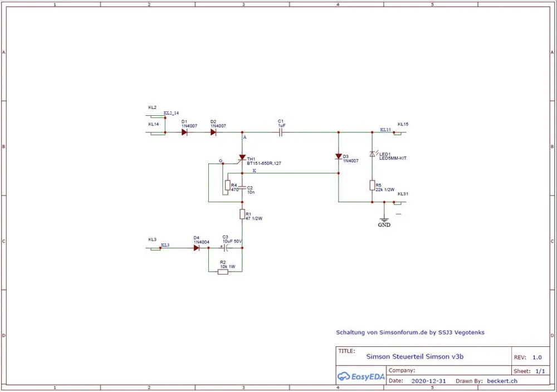The image size is (557, 392).
Task: Click the Company field label
Action: click(402, 370)
